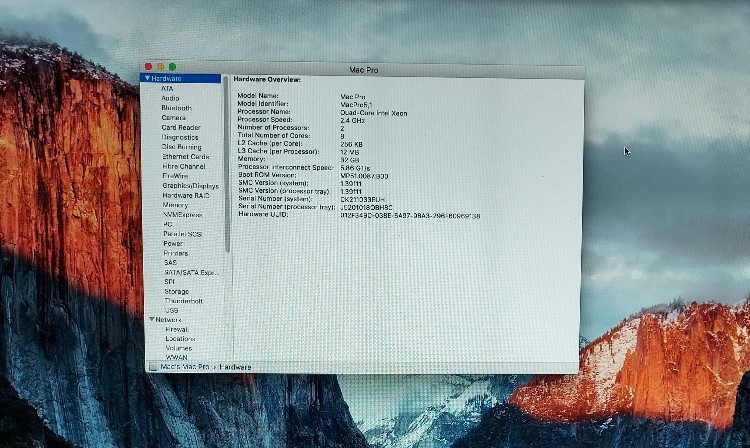Select ATA in the sidebar
750x448 pixels.
point(167,88)
